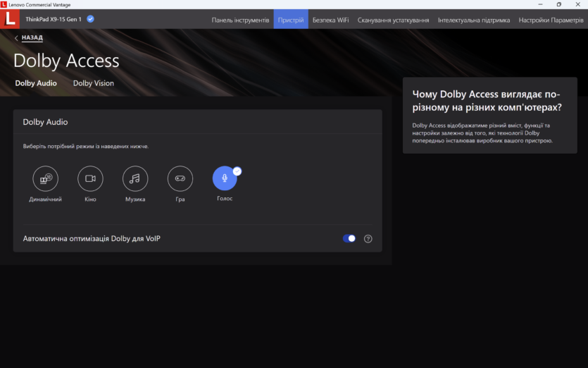Restore down the Vantage window
This screenshot has height=368, width=588.
(559, 4)
